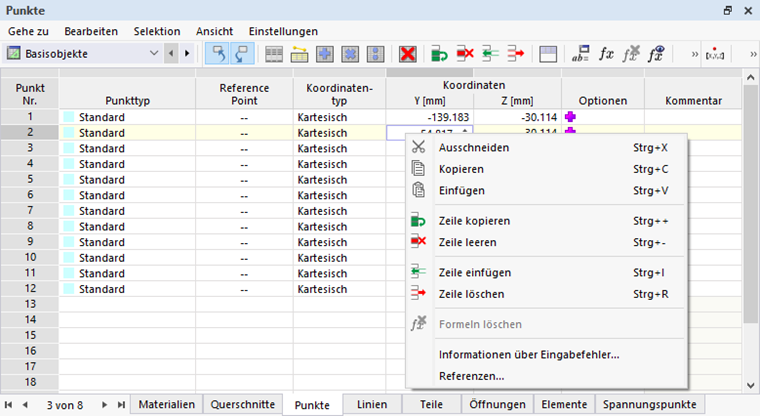Open the Gehe zu menu
The width and height of the screenshot is (760, 416).
point(28,32)
